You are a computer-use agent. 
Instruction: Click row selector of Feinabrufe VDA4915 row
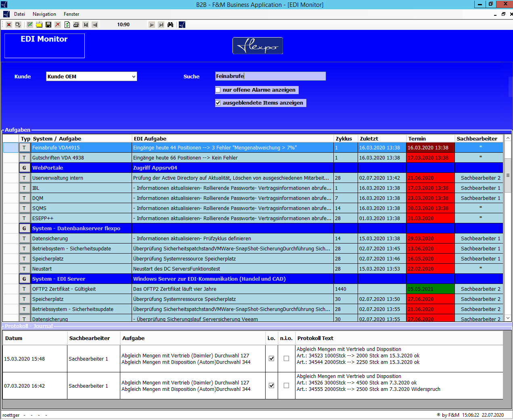(11, 148)
